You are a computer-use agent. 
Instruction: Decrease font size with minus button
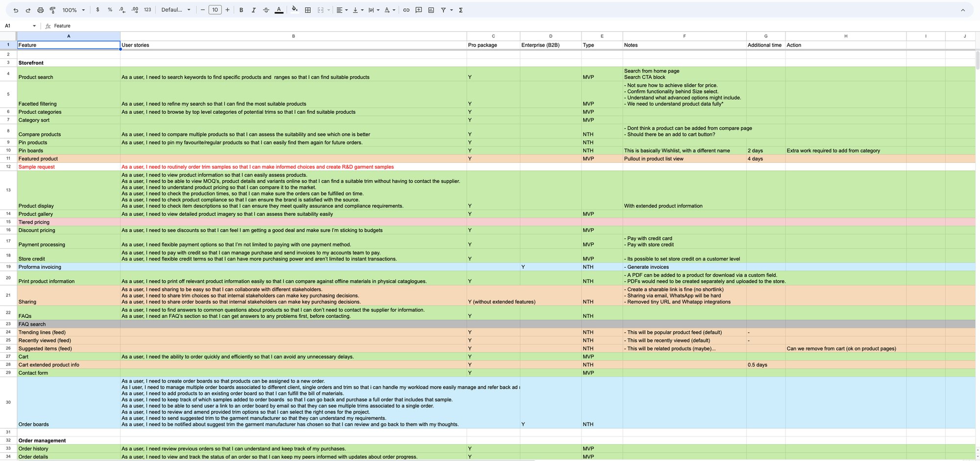202,10
